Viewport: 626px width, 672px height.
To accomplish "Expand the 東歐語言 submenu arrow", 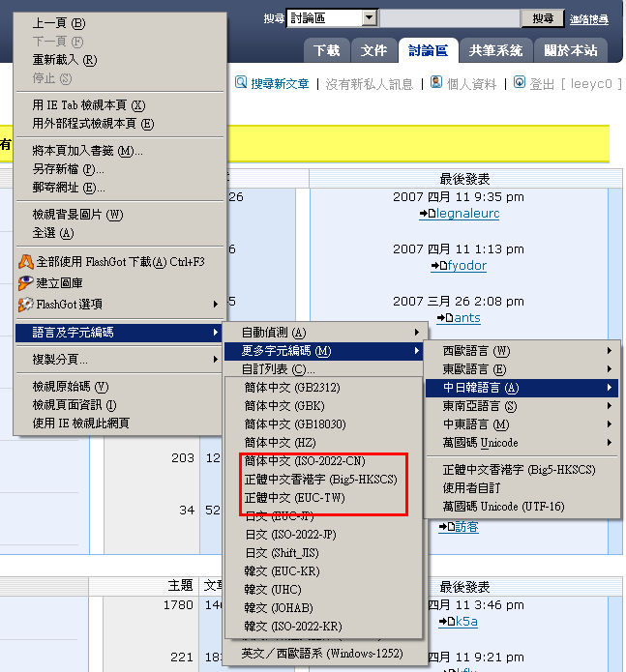I will tap(610, 369).
